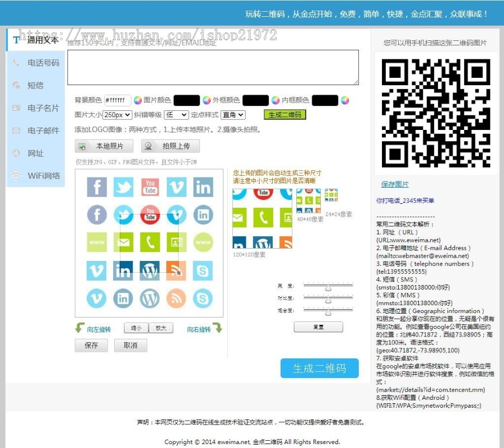The height and width of the screenshot is (448, 504).
Task: Click the large blue 生成二维码 button
Action: [320, 368]
